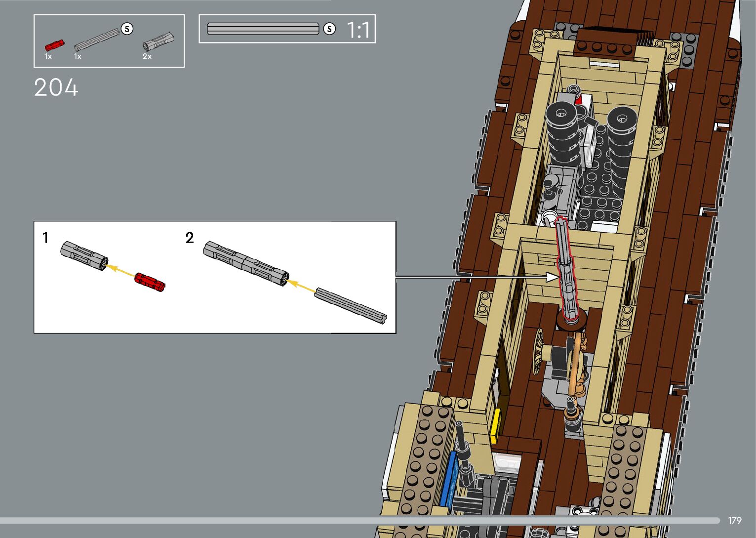Click the 1:1 scale axle reference bar
The height and width of the screenshot is (538, 756).
click(x=263, y=29)
